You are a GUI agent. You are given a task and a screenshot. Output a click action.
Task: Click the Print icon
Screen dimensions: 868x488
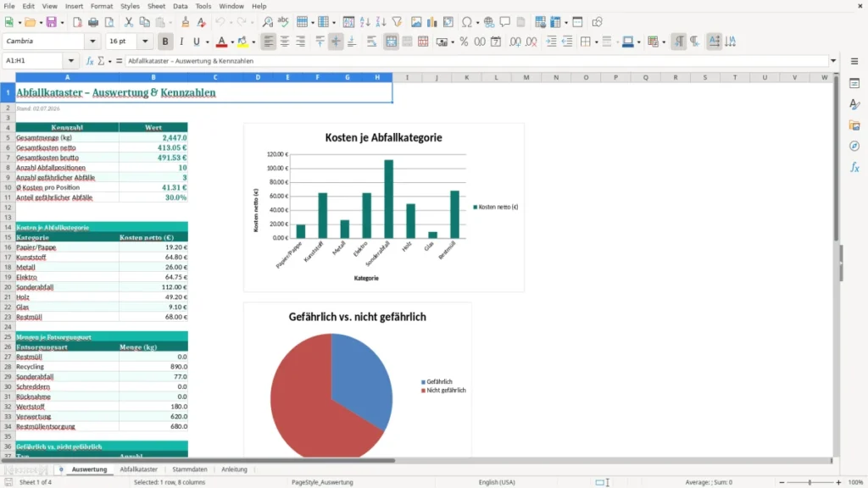[93, 22]
